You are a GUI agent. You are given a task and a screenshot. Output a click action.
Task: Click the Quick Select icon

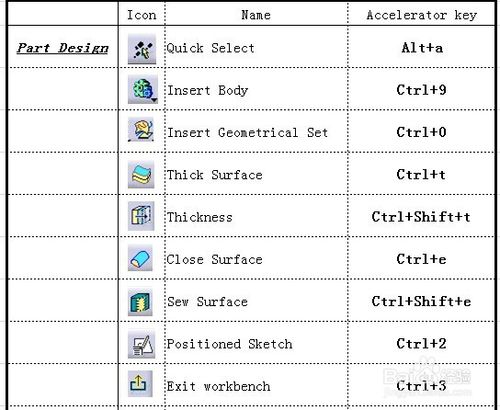142,49
